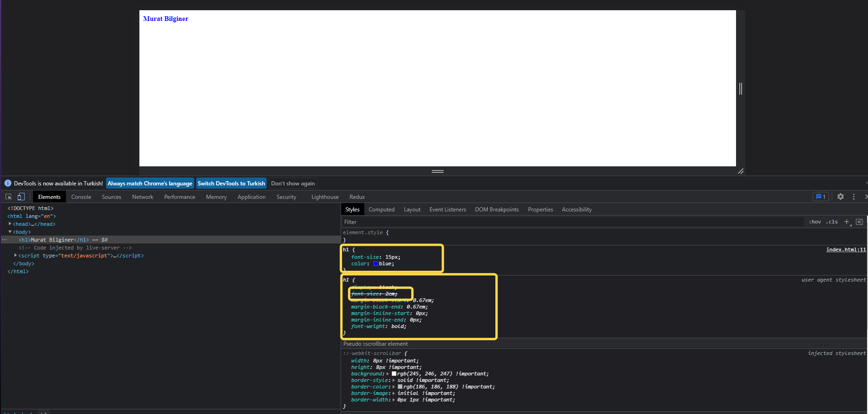Add a new style rule with plus icon
868x414 pixels.
pyautogui.click(x=847, y=222)
